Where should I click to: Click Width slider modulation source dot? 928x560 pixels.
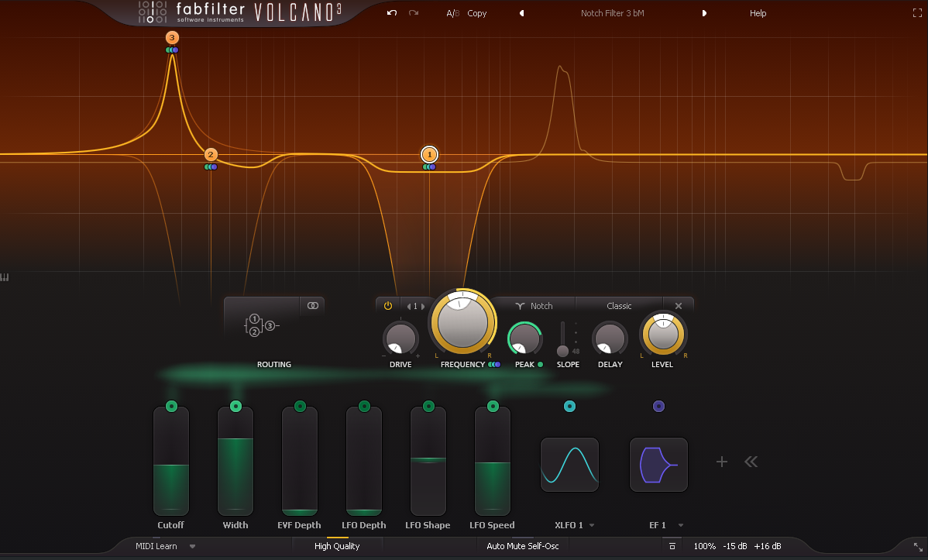(x=235, y=406)
